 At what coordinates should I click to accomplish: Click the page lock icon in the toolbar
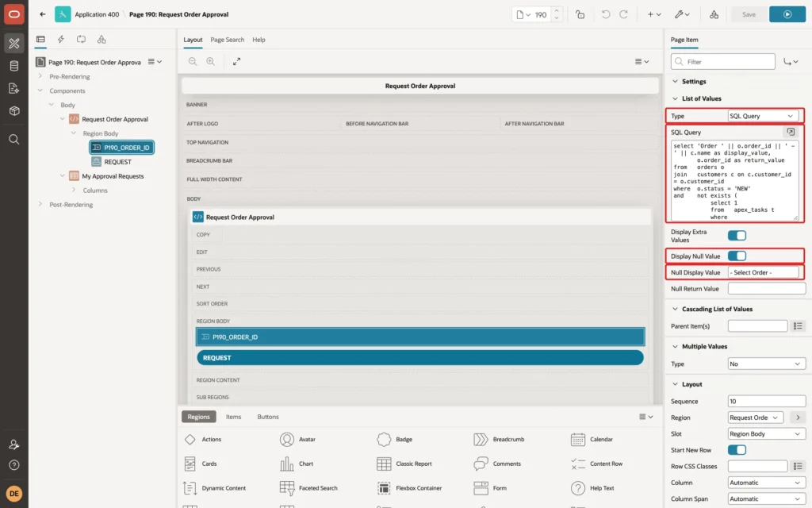[580, 14]
